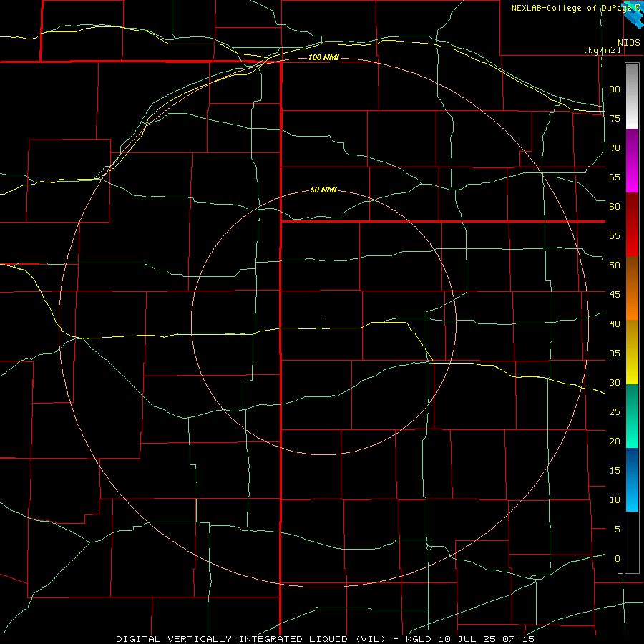Click the 80 value on the scale
Image resolution: width=644 pixels, height=644 pixels.
click(x=615, y=89)
